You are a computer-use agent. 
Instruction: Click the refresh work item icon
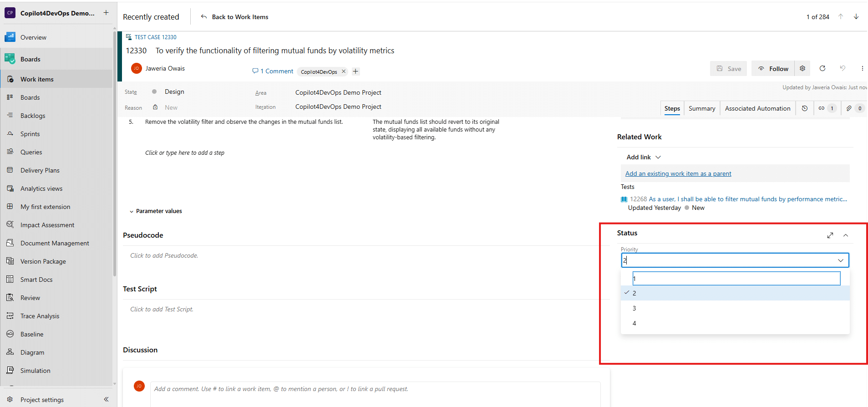coord(822,68)
